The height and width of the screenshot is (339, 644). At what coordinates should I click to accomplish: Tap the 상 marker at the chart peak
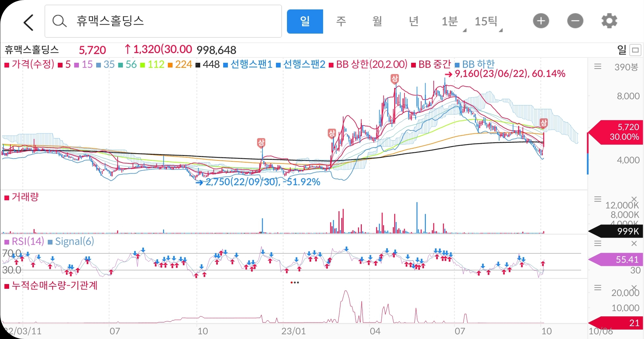click(x=395, y=79)
